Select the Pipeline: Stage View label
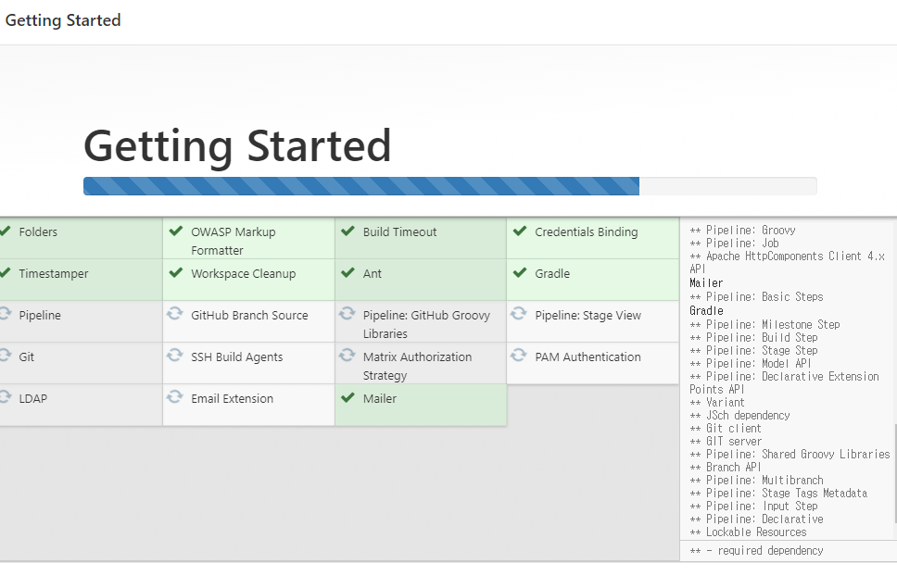This screenshot has height=588, width=897. [x=588, y=316]
